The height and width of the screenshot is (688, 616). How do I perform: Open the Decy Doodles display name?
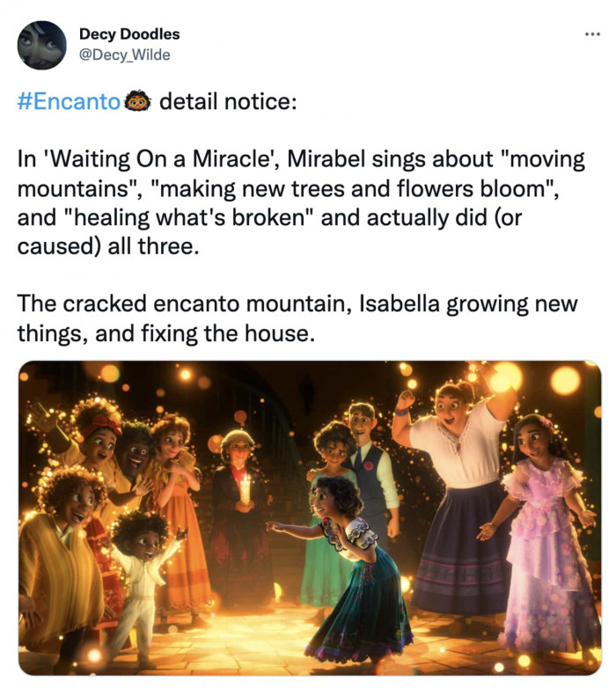coord(128,34)
